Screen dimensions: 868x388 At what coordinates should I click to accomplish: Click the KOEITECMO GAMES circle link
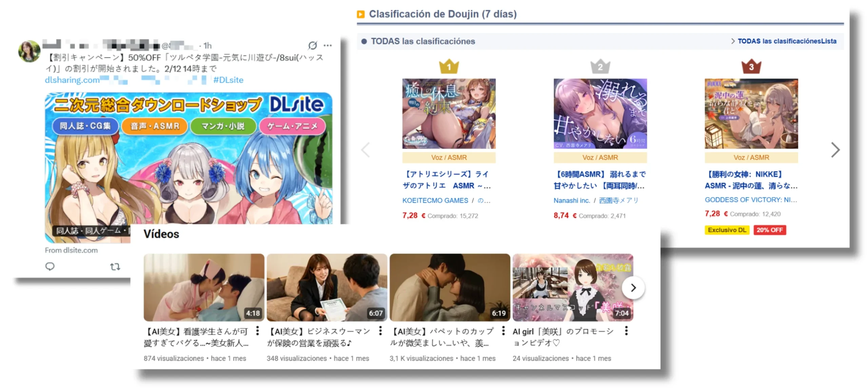tap(435, 200)
